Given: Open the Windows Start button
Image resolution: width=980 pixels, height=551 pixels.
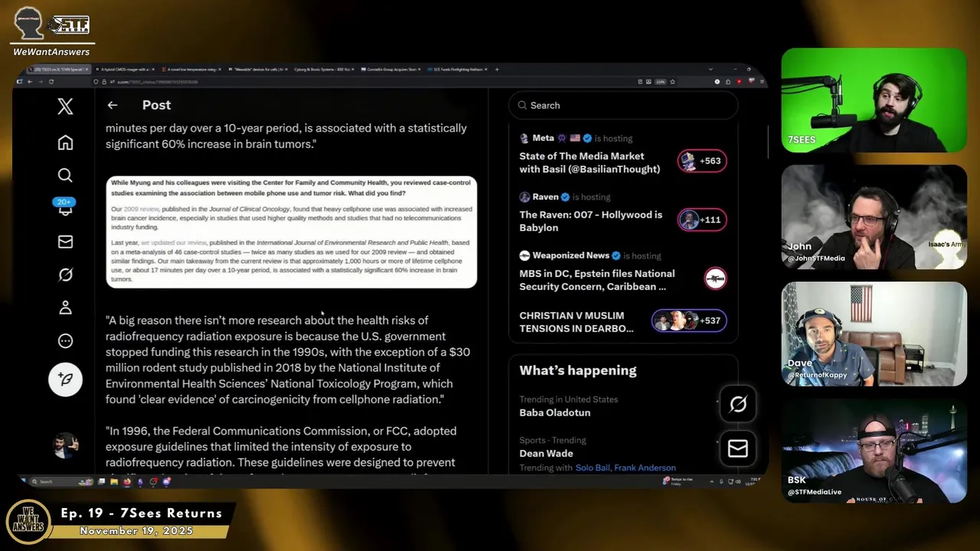Looking at the screenshot, I should [x=24, y=481].
